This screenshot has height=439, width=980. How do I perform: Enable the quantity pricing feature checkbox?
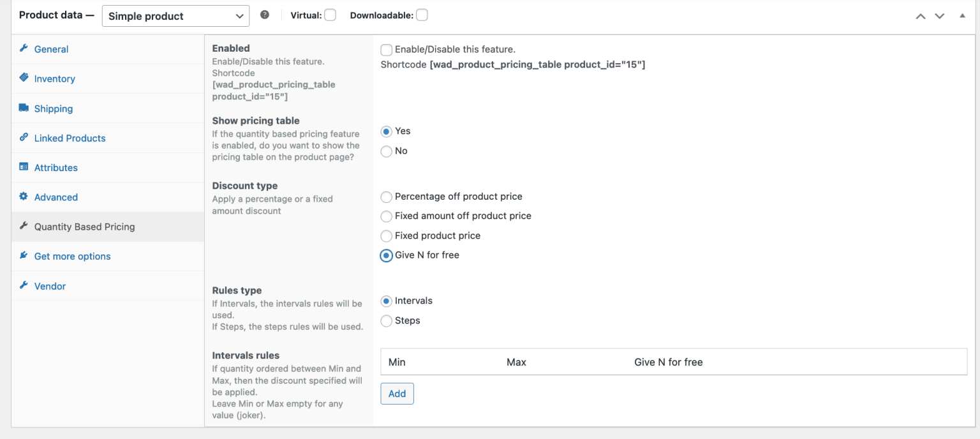coord(386,49)
